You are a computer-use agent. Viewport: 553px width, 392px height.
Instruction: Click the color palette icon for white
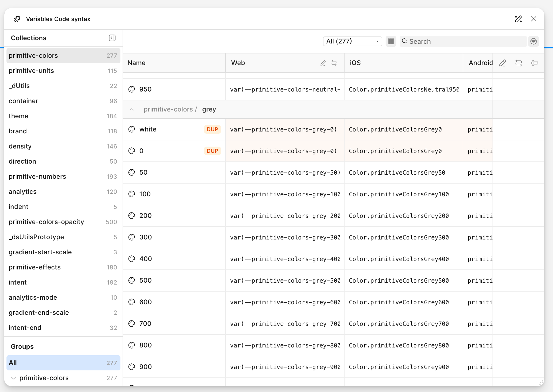pos(131,129)
